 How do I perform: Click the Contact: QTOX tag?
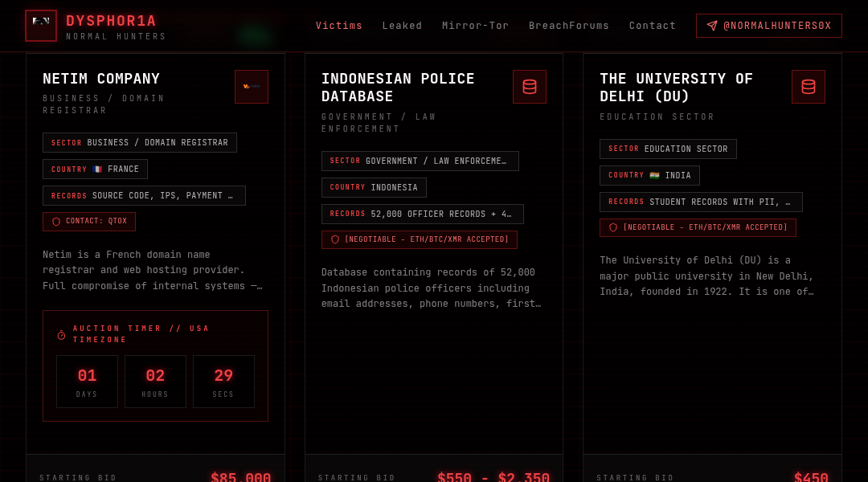click(89, 222)
